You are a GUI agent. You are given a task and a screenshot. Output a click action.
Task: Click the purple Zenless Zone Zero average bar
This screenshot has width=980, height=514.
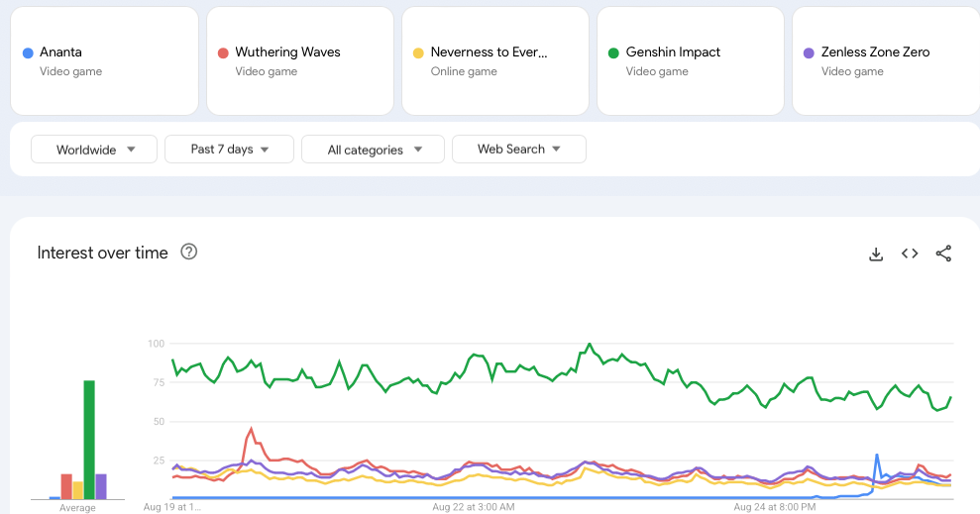point(101,486)
